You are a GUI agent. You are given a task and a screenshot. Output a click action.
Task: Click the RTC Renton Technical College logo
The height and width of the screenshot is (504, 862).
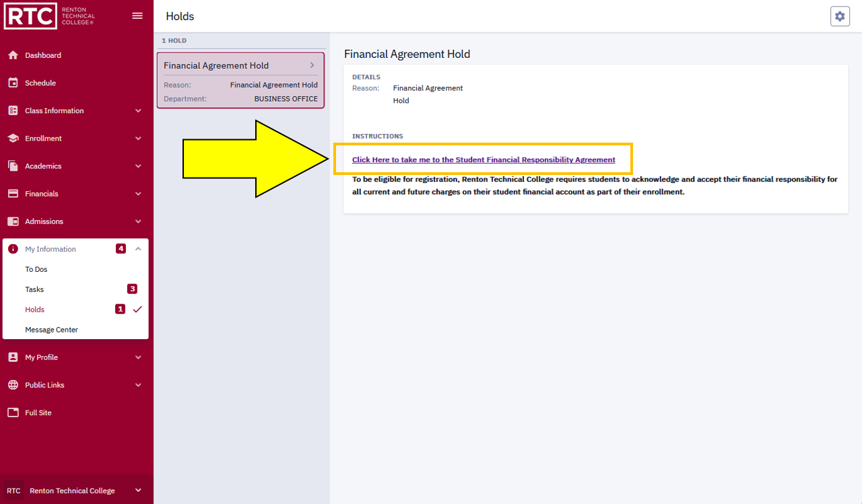51,16
